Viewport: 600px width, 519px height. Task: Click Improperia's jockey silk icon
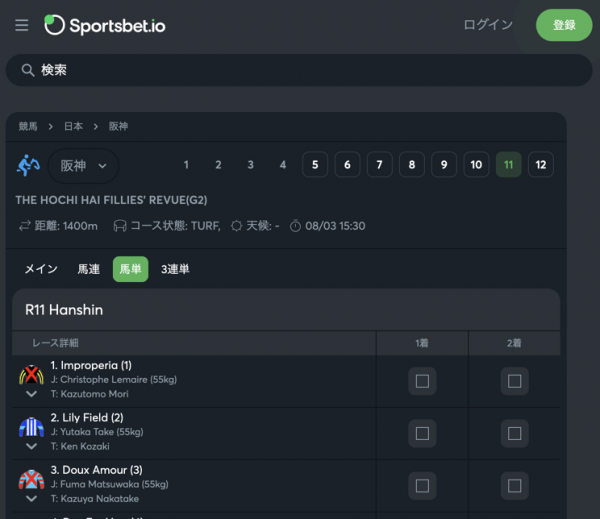click(31, 375)
